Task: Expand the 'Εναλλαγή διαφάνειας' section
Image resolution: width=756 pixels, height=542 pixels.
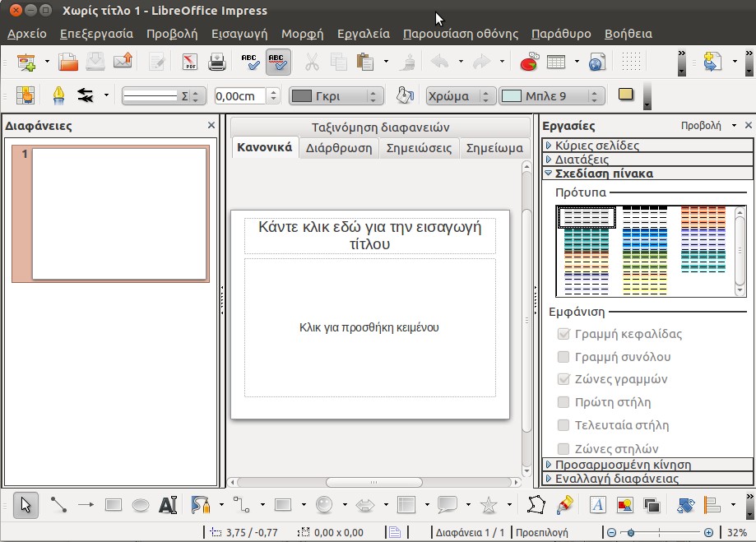Action: (x=647, y=479)
